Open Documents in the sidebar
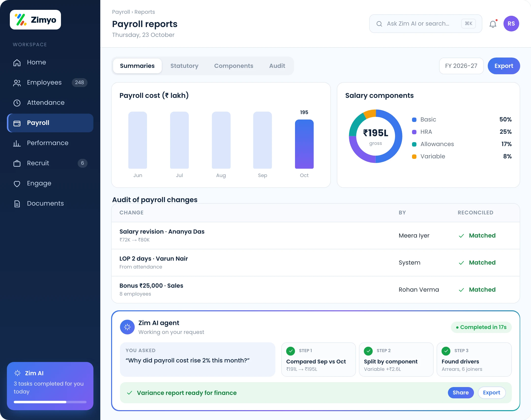The width and height of the screenshot is (531, 420). (x=50, y=204)
